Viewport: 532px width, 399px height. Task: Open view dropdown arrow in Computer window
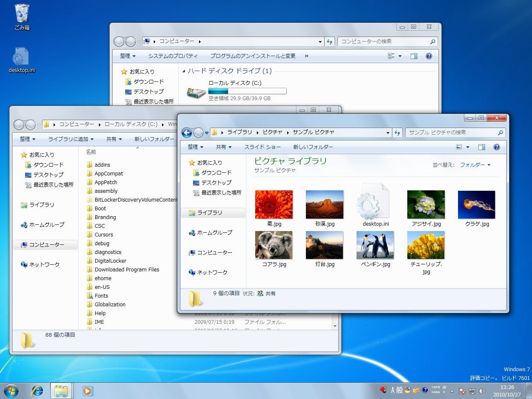point(400,56)
